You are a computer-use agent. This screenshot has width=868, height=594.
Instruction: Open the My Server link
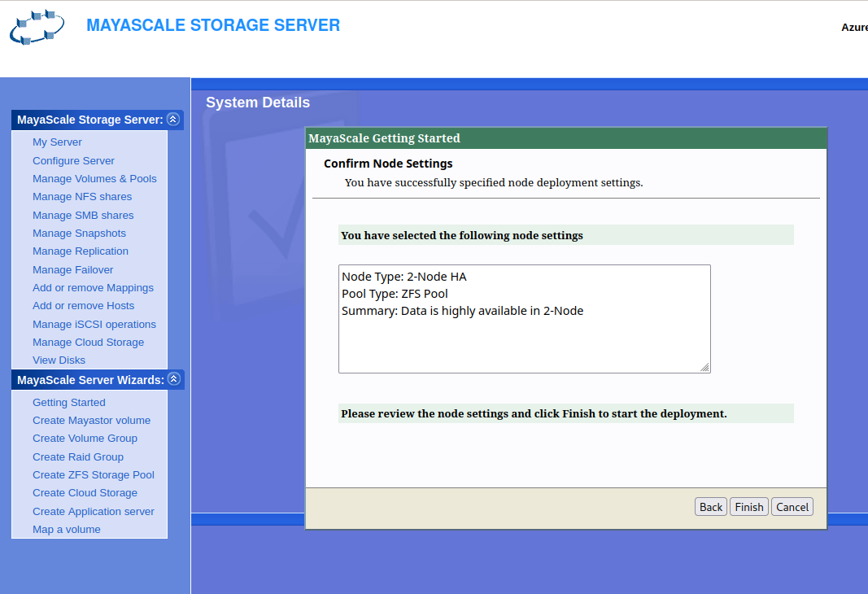click(57, 142)
